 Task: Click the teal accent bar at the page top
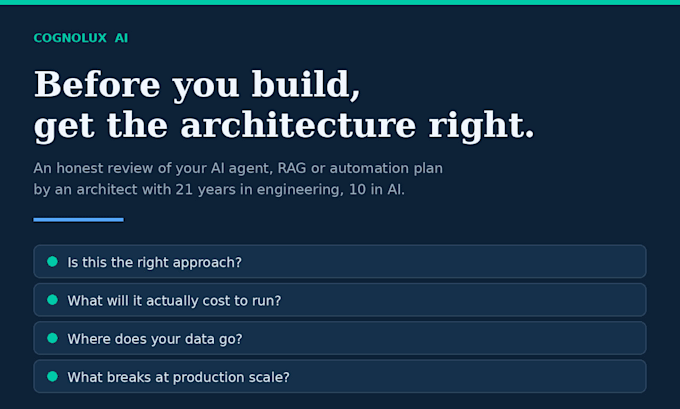340,3
